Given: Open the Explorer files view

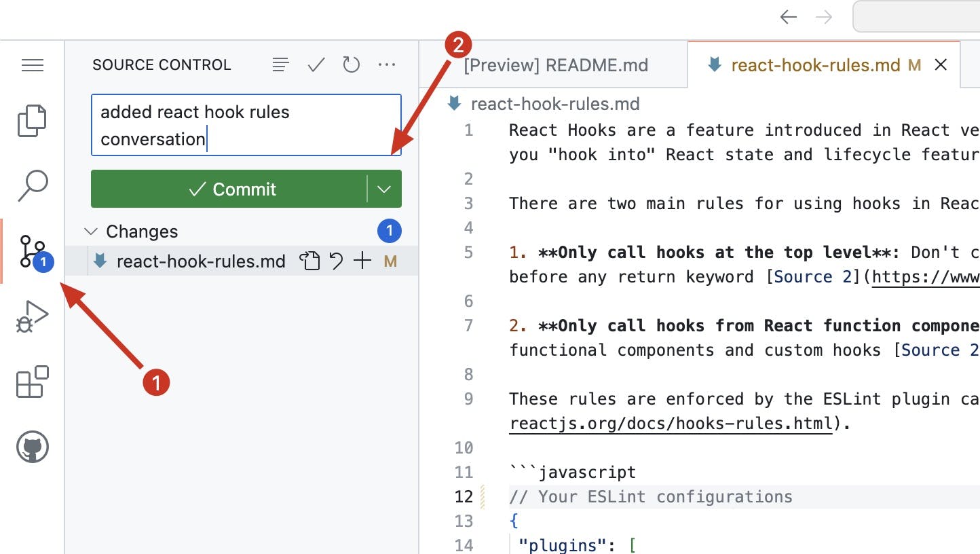Looking at the screenshot, I should [x=33, y=121].
